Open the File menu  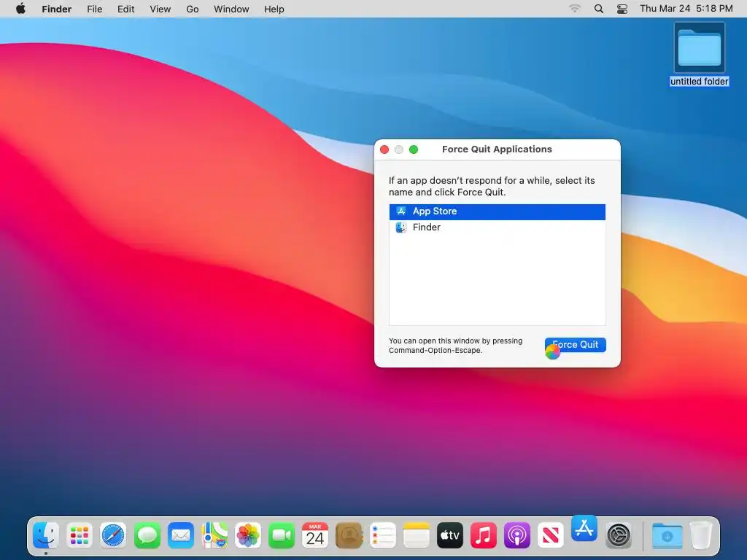pos(94,9)
